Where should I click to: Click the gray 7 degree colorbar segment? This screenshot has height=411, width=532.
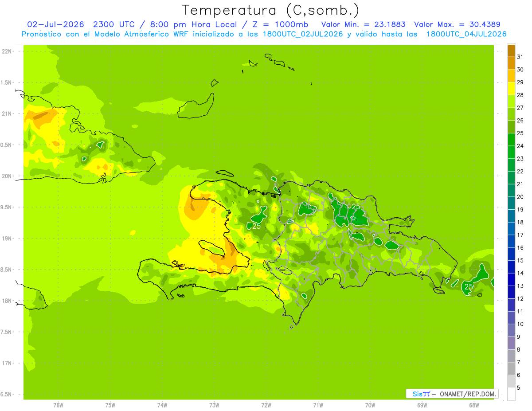511,356
